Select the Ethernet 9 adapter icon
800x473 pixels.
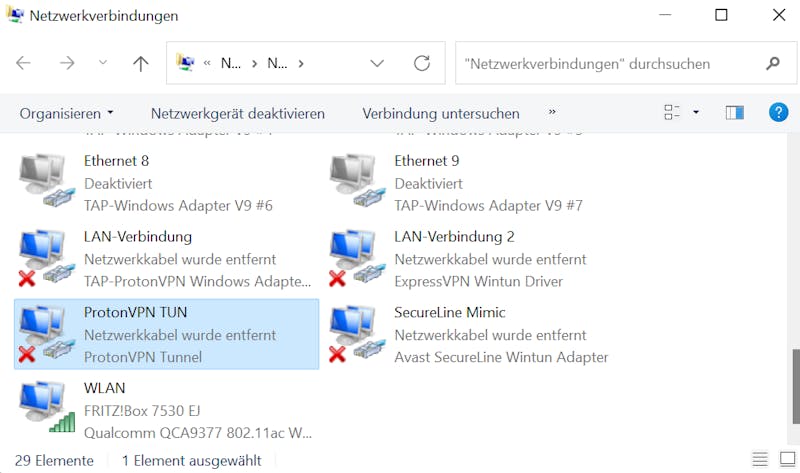pyautogui.click(x=357, y=181)
